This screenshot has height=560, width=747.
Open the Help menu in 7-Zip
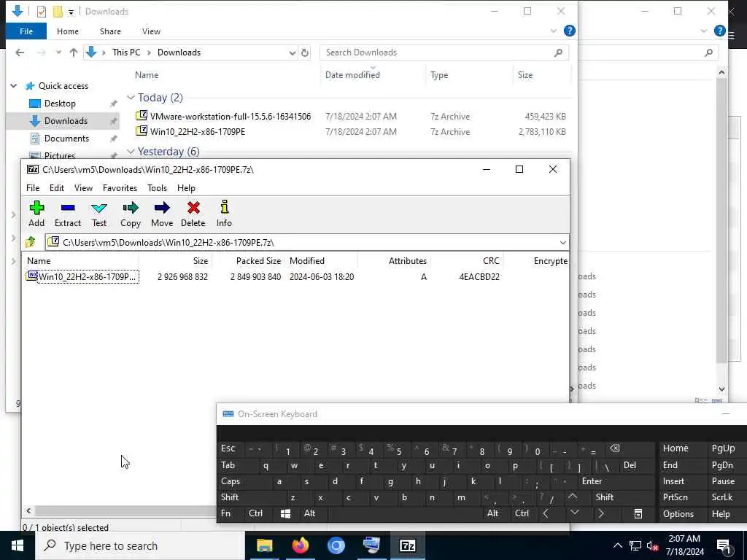(x=186, y=188)
